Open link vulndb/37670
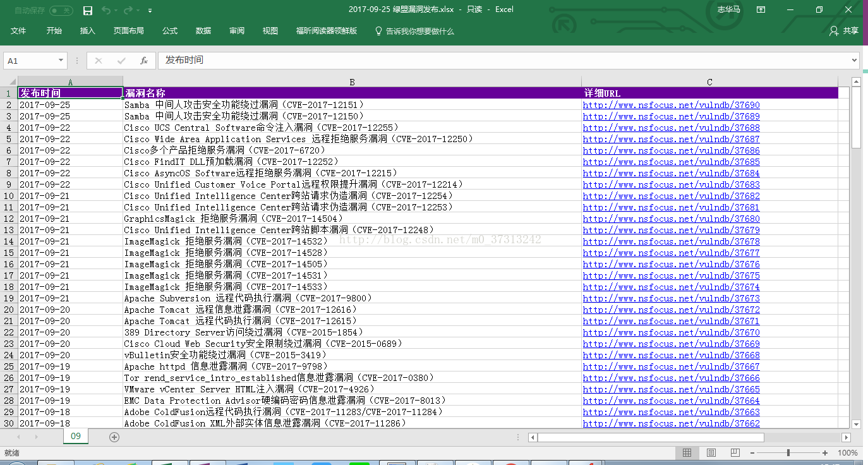 (x=671, y=332)
